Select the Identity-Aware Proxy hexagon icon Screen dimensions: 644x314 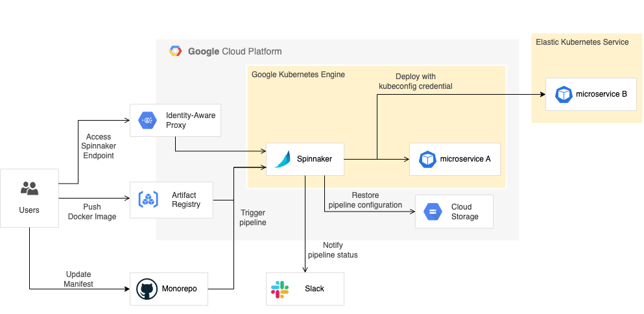147,121
